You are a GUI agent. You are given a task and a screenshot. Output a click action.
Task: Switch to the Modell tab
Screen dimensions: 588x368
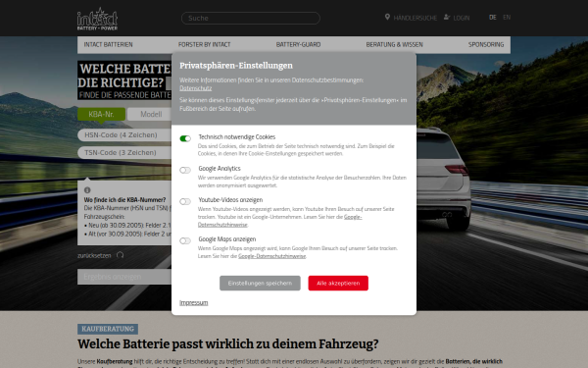pyautogui.click(x=150, y=114)
